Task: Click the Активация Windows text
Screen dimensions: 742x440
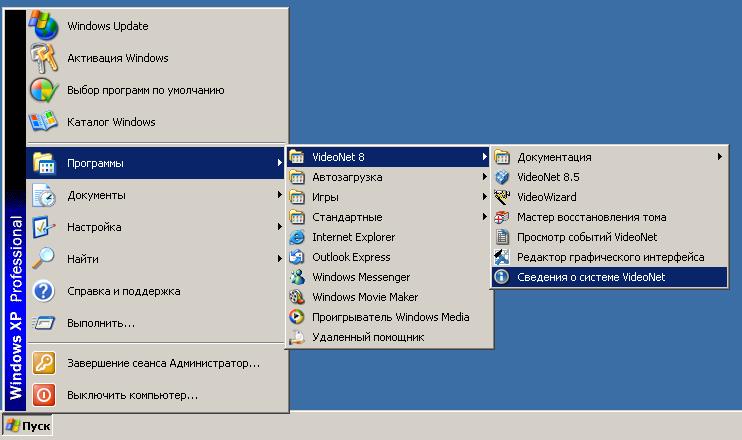Action: click(x=118, y=58)
